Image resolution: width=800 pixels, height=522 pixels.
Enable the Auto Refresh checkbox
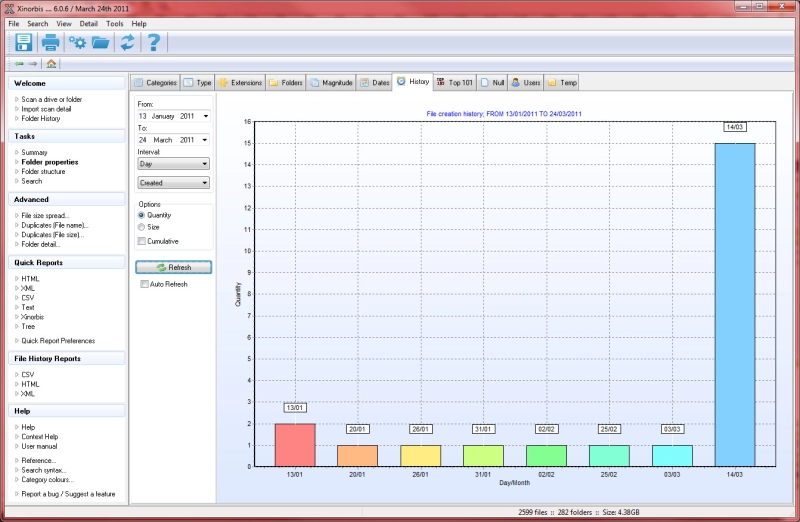pos(144,284)
